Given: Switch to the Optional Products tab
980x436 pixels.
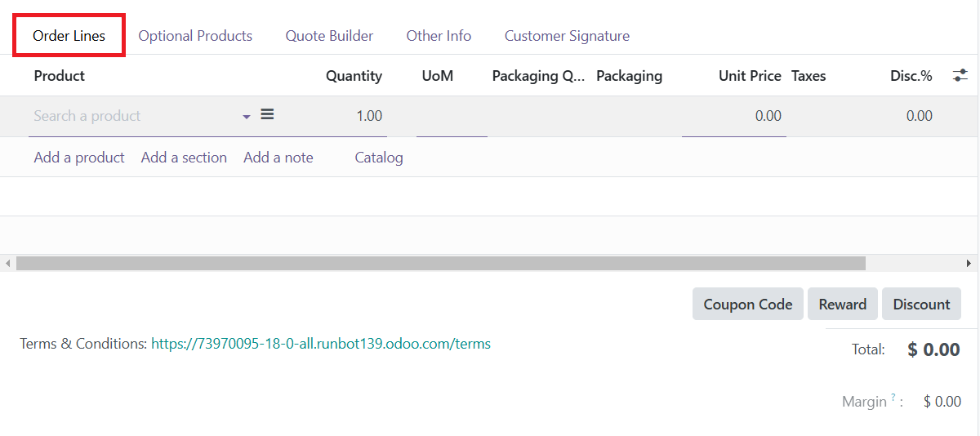Looking at the screenshot, I should 195,36.
